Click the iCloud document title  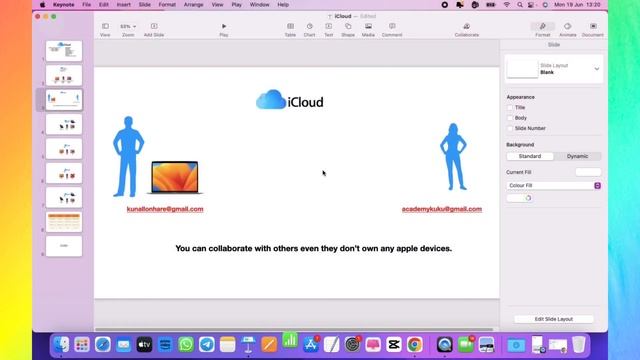point(343,16)
